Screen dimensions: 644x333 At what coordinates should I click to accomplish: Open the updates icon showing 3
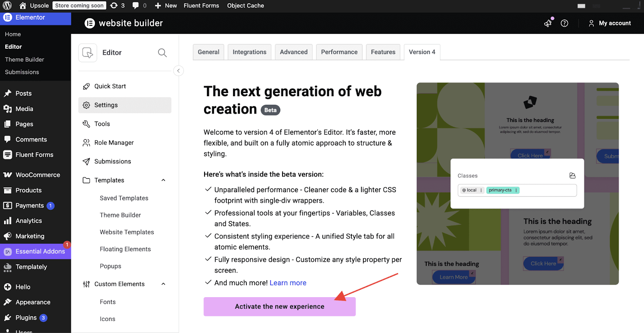(x=117, y=6)
